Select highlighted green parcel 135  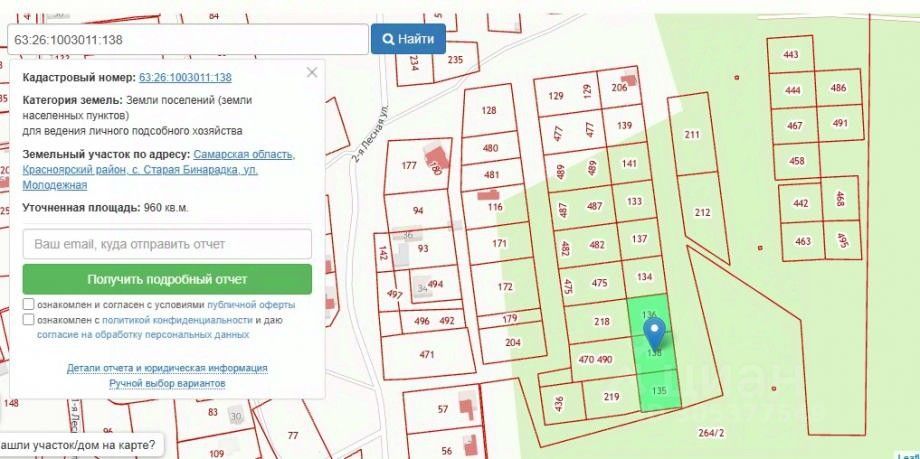click(659, 390)
